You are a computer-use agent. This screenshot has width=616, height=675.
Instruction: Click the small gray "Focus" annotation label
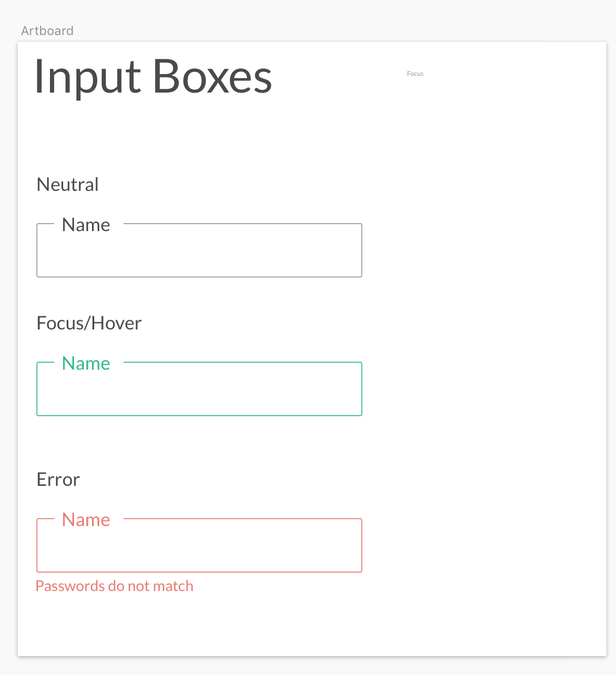[415, 74]
